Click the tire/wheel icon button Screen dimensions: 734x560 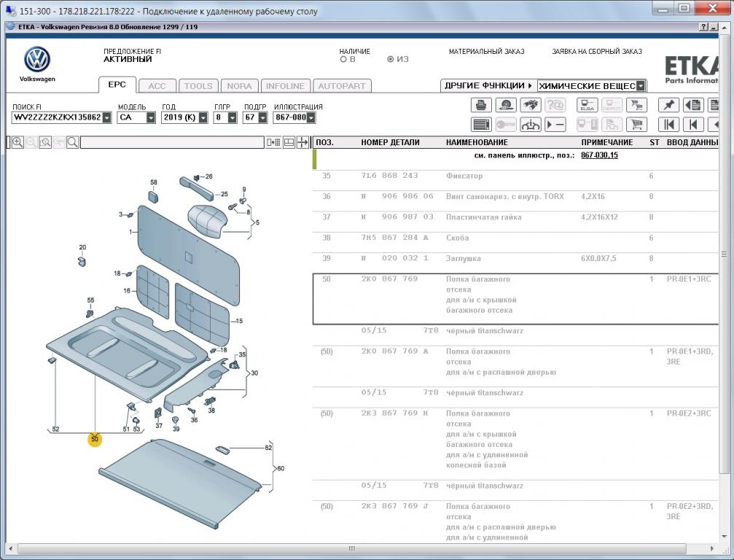pos(506,105)
